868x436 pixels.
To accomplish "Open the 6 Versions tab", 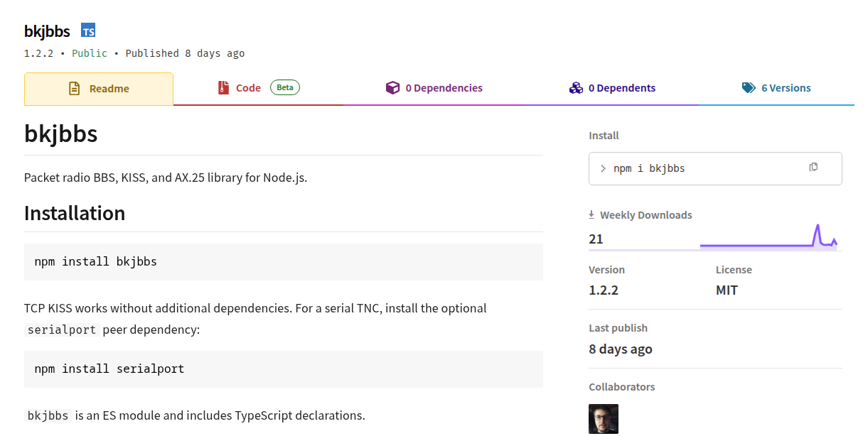I will pos(776,88).
